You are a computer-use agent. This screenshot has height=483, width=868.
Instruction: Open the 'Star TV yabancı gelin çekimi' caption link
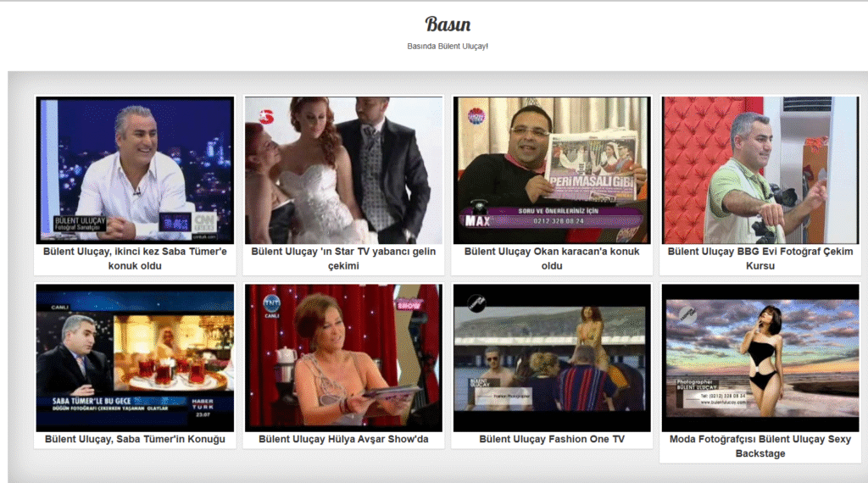pos(343,258)
